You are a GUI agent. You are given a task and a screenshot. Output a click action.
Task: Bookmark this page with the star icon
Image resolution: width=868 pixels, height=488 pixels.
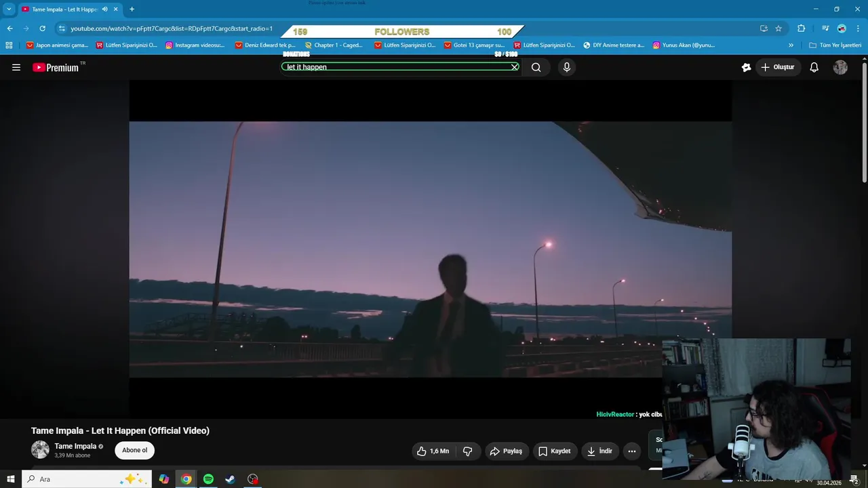(778, 28)
